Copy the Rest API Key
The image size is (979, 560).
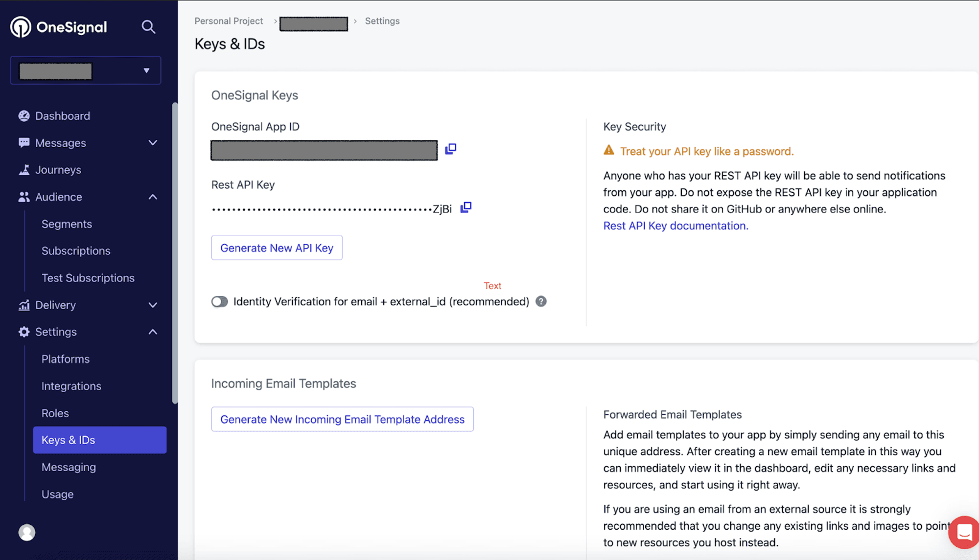[466, 207]
